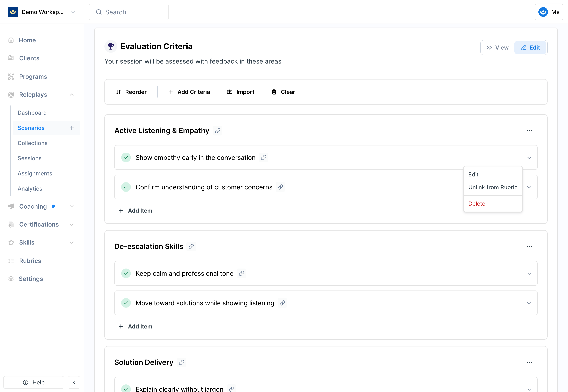568x392 pixels.
Task: Switch to Edit mode
Action: pos(530,48)
